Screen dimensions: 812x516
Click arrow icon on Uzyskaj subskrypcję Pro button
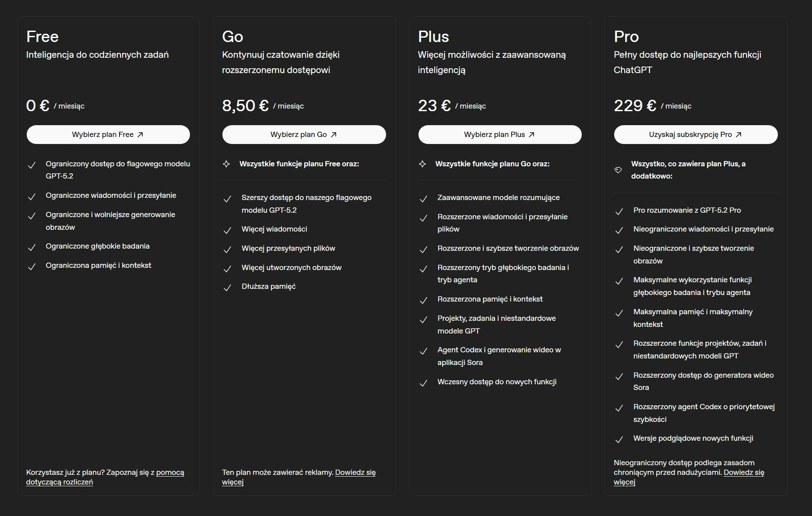point(738,135)
